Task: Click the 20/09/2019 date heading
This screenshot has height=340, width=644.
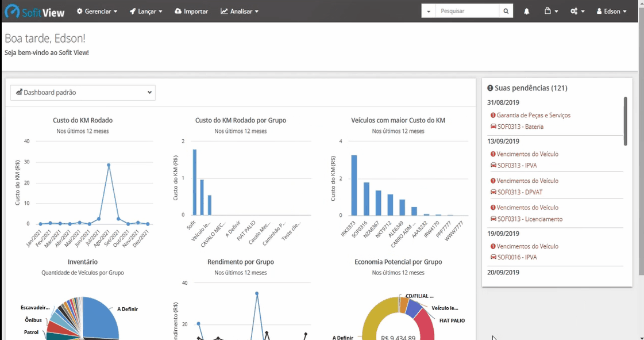Action: click(503, 272)
